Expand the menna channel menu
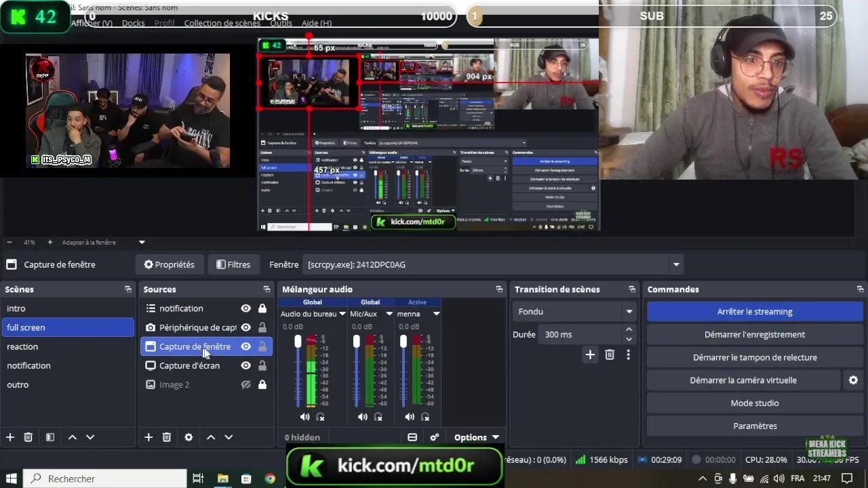Image resolution: width=868 pixels, height=488 pixels. (x=436, y=314)
